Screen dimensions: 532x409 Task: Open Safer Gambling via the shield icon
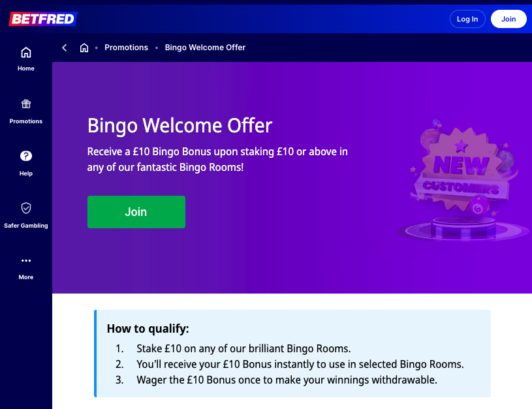pyautogui.click(x=25, y=208)
